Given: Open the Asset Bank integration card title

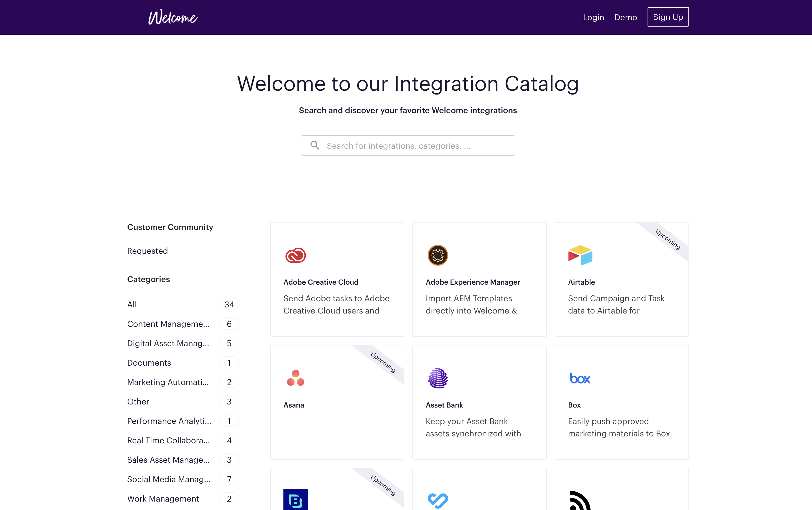Looking at the screenshot, I should coord(444,405).
